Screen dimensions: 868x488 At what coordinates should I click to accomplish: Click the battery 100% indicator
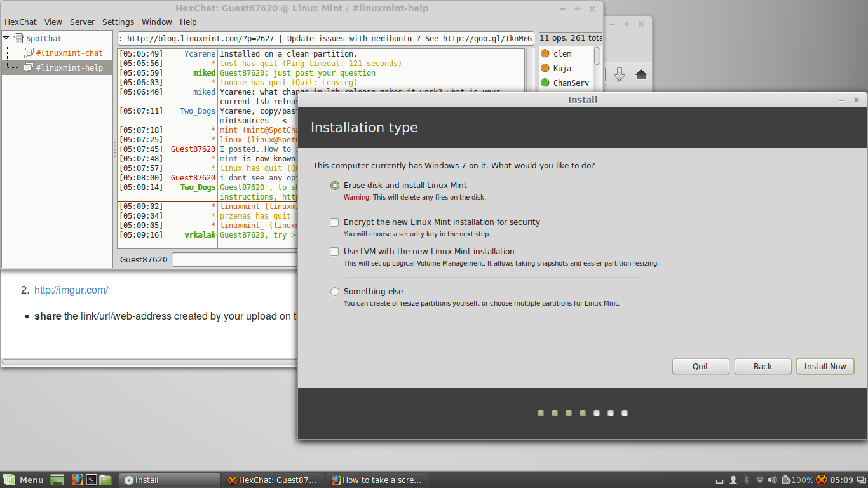[797, 480]
